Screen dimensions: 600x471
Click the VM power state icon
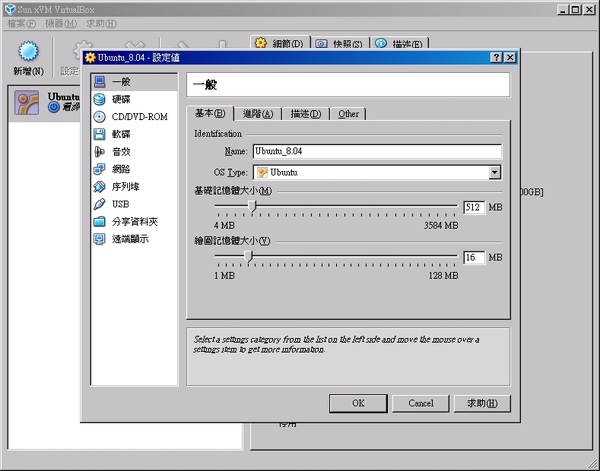(x=54, y=107)
